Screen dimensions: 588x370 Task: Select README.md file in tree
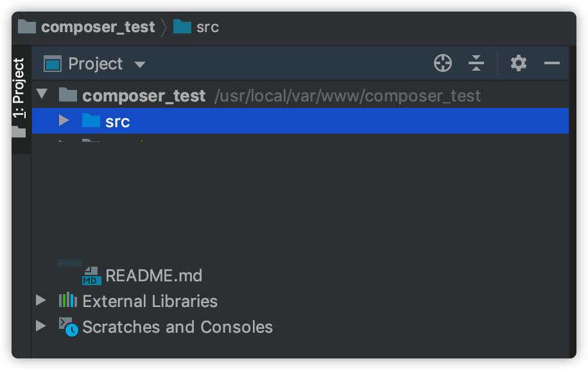(153, 276)
